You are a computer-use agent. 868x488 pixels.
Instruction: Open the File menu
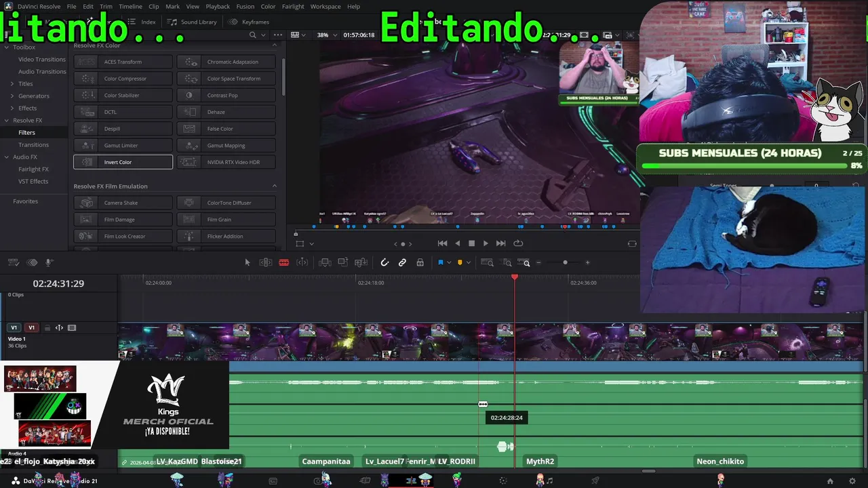(x=71, y=6)
